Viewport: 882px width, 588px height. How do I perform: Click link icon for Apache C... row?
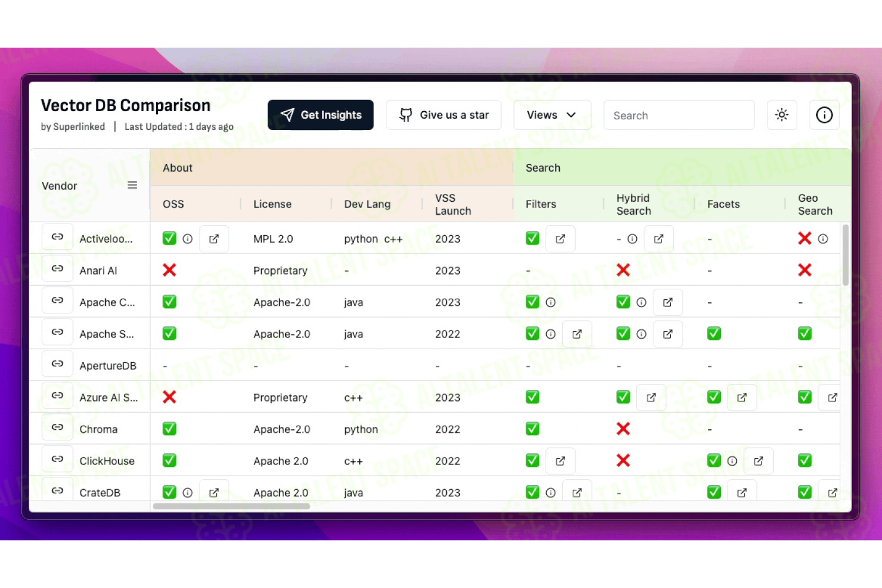pyautogui.click(x=58, y=300)
